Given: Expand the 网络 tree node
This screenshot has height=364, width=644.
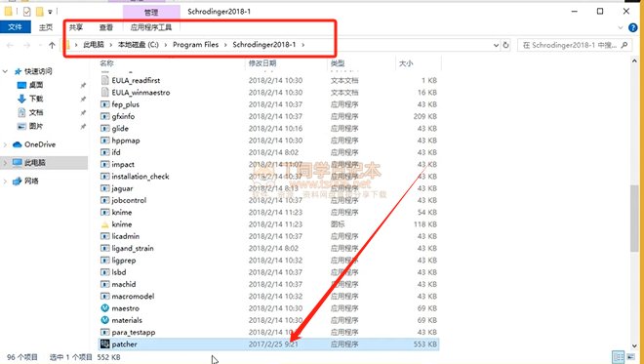Looking at the screenshot, I should pyautogui.click(x=5, y=181).
